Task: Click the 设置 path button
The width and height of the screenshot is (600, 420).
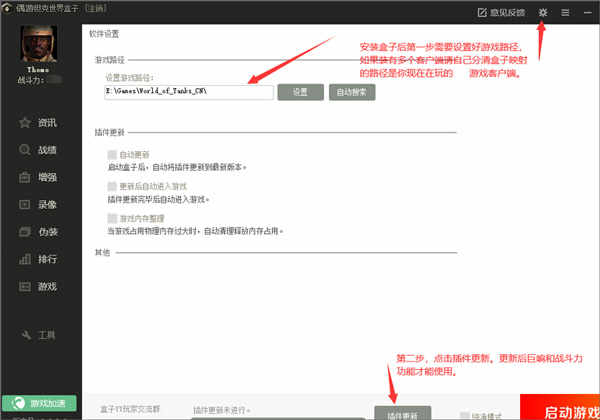Action: 300,92
